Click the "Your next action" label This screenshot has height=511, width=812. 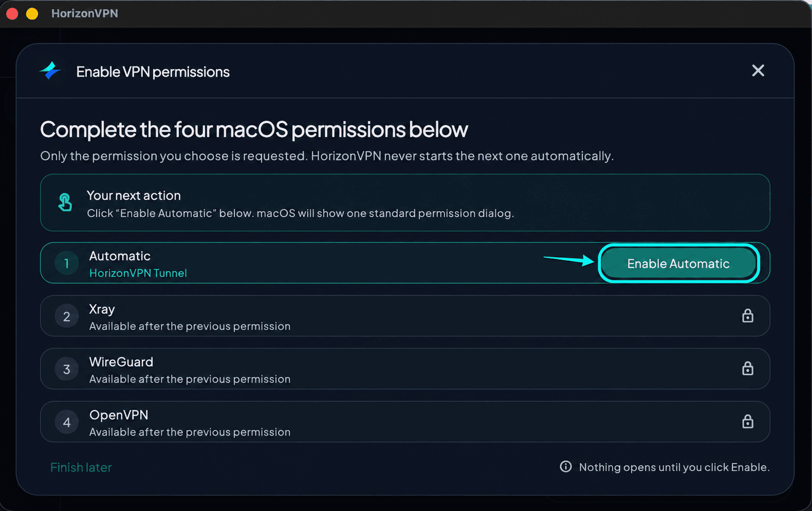pyautogui.click(x=134, y=195)
